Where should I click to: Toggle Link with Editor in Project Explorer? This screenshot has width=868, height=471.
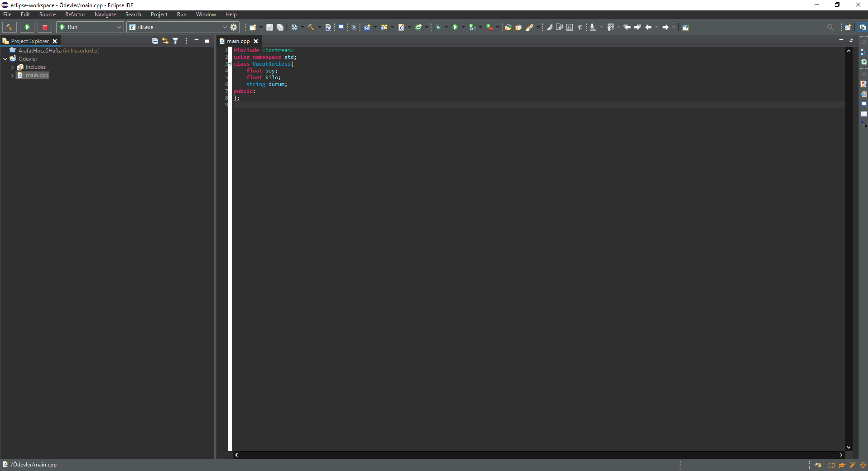[x=165, y=41]
